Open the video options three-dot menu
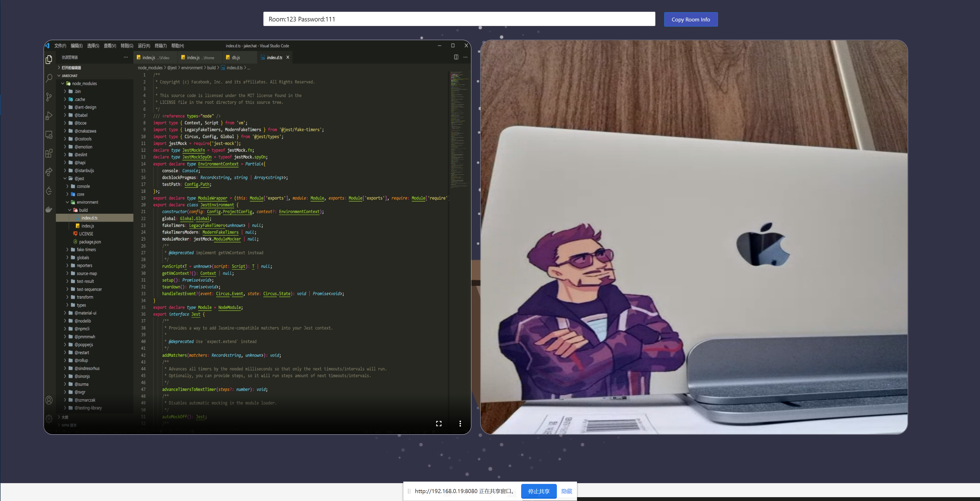Viewport: 980px width, 501px height. pos(460,423)
